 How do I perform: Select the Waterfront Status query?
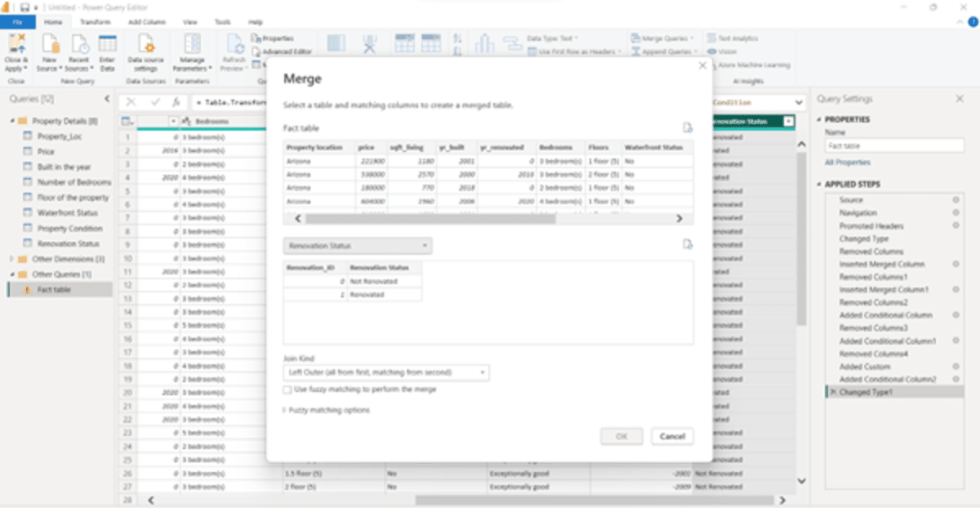coord(68,213)
